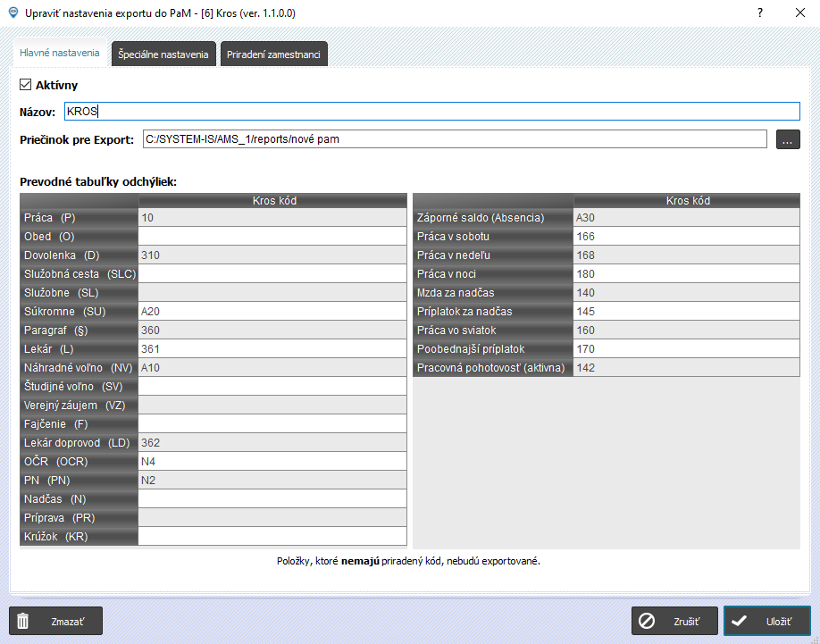
Task: Select code cell for Verejný záujem (VZ)
Action: coord(272,406)
